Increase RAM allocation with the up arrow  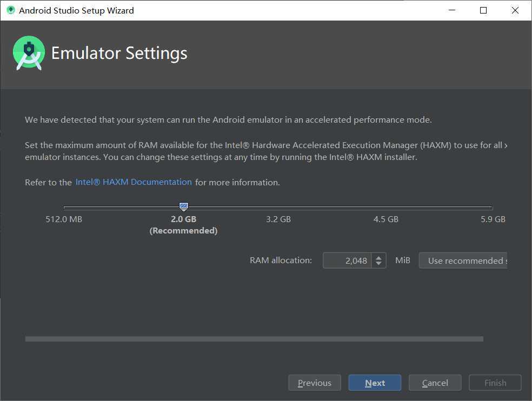click(x=378, y=257)
